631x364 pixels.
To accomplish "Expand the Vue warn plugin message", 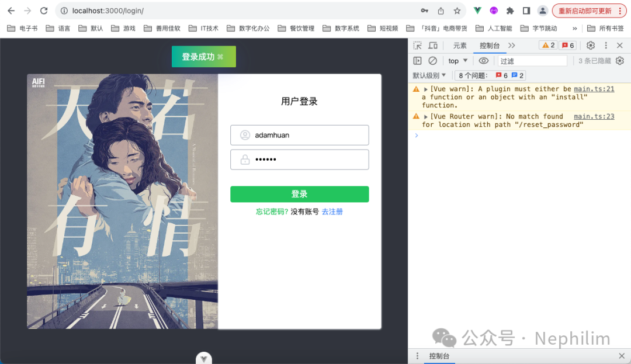I will 425,89.
